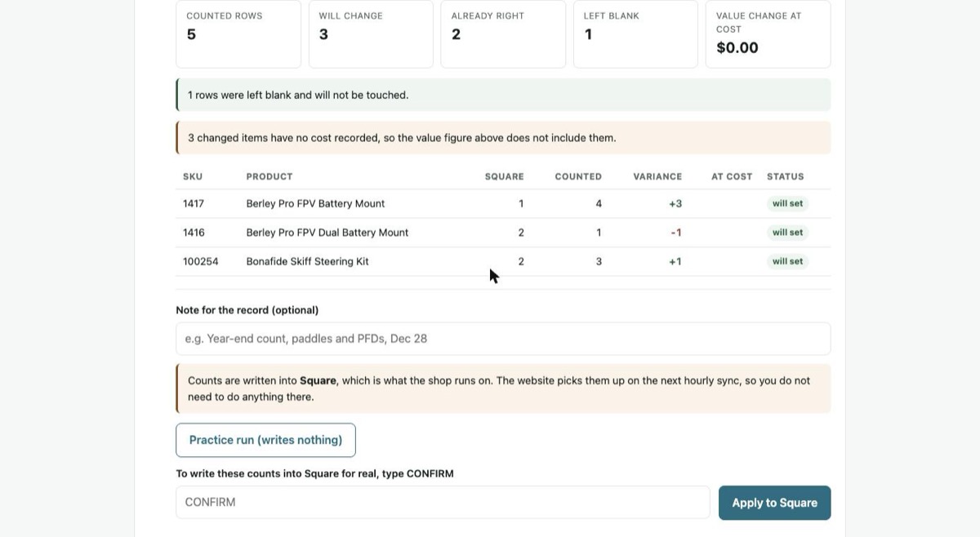Screen dimensions: 980x537
Task: Select the Counted Rows summary card
Action: click(x=238, y=33)
